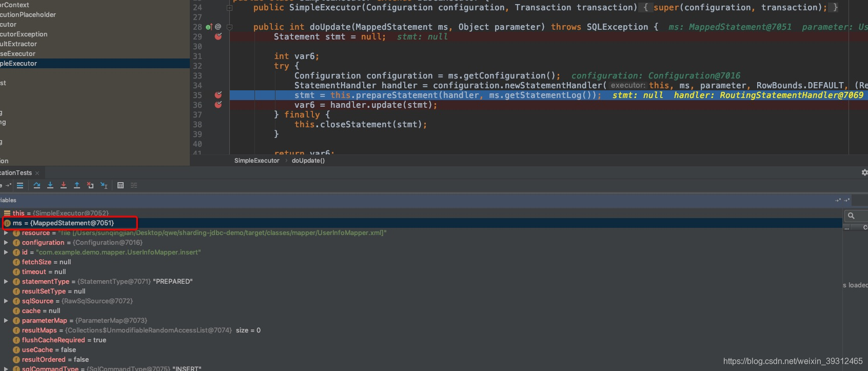This screenshot has width=868, height=371.
Task: Select the 'timeout = null' field row
Action: pyautogui.click(x=421, y=271)
